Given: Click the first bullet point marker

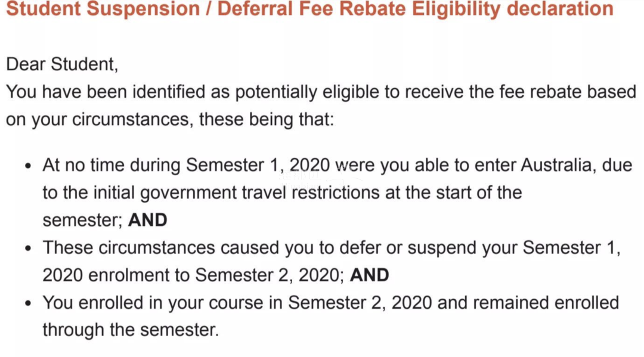Looking at the screenshot, I should coord(28,166).
